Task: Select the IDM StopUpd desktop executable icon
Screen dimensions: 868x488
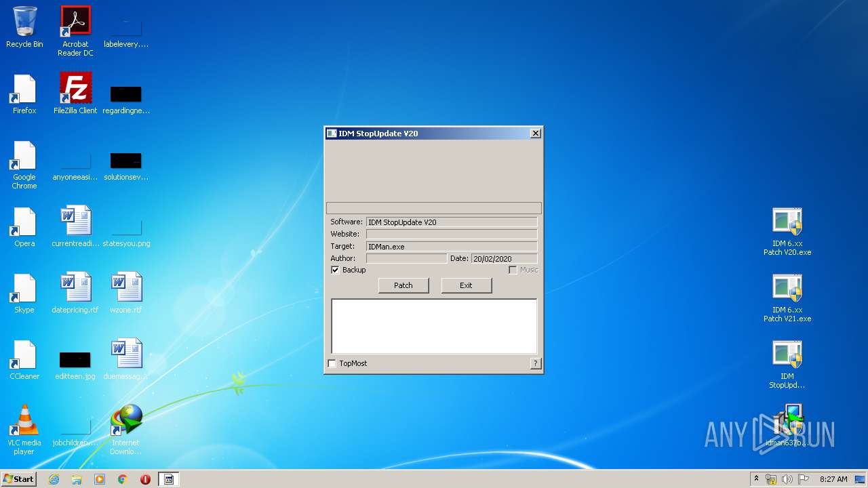Action: click(x=787, y=365)
